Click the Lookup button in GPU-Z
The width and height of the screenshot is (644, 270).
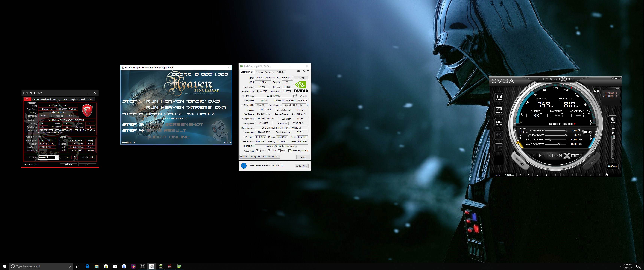tap(301, 78)
